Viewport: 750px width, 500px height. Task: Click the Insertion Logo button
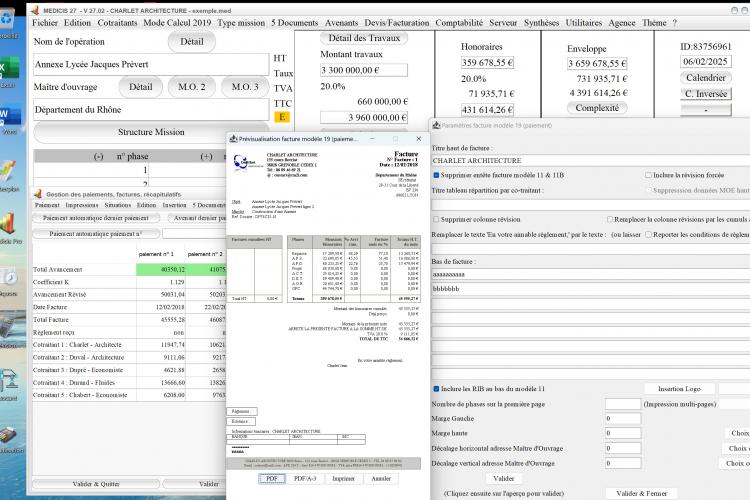679,389
